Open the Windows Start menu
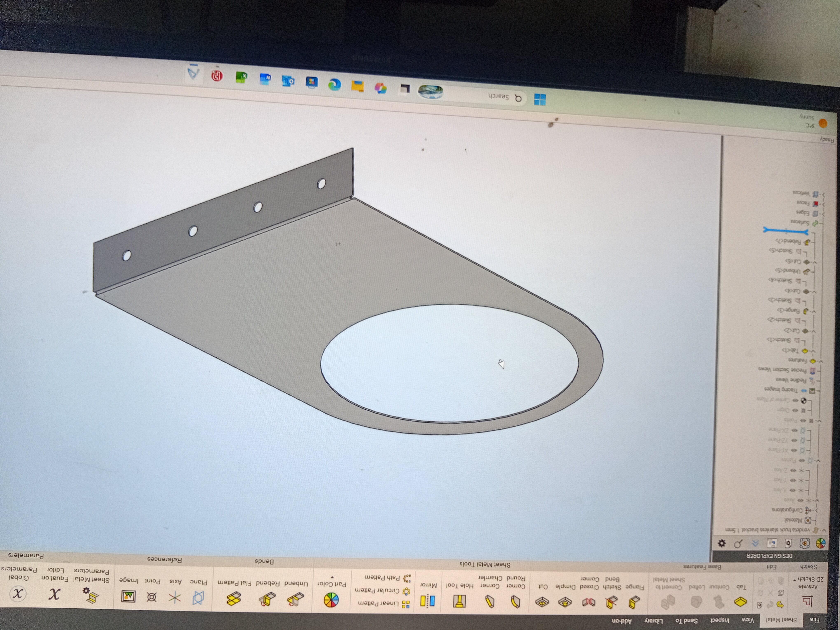Screen dimensions: 840x630 click(540, 99)
